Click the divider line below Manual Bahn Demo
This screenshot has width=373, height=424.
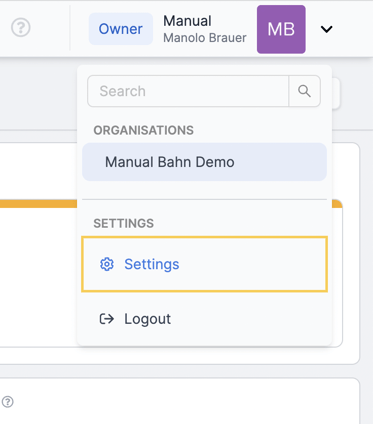tap(204, 200)
